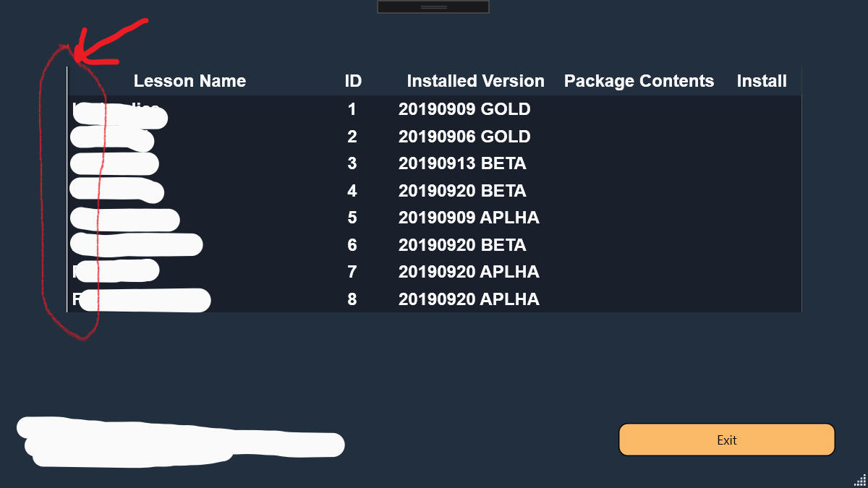The image size is (868, 488).
Task: Click the Installed Version column header
Action: pyautogui.click(x=475, y=81)
